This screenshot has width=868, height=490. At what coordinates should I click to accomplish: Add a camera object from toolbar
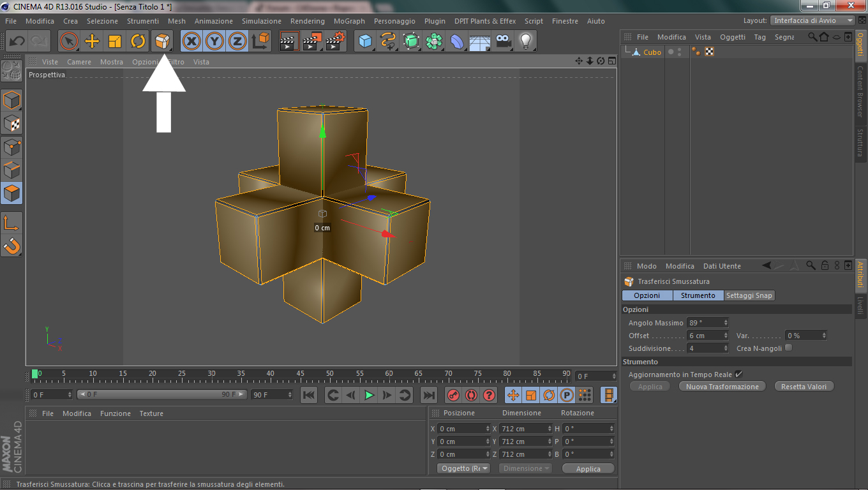point(504,42)
